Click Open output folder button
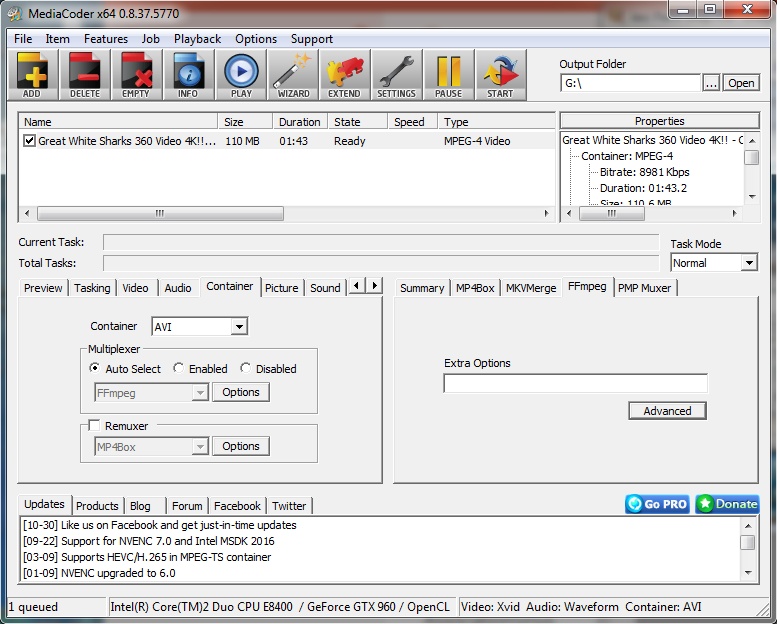 [x=741, y=83]
